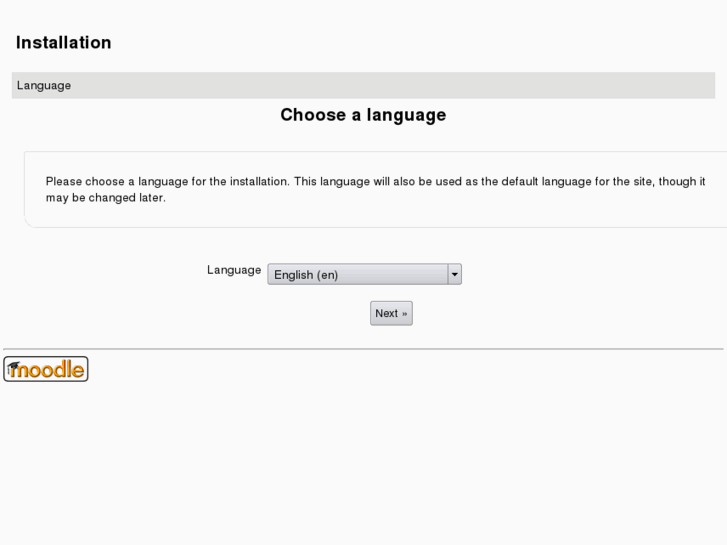Click the blank space inside the instruction box

pos(450,212)
